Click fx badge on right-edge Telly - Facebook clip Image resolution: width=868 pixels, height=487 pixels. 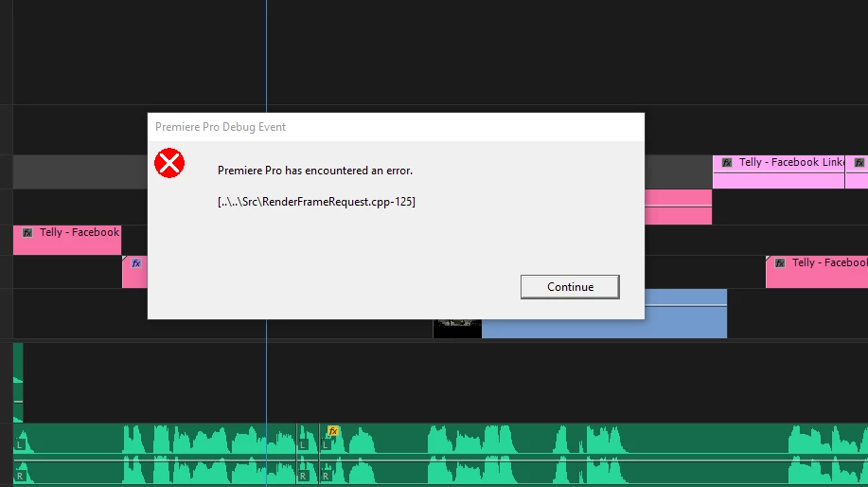coord(779,263)
